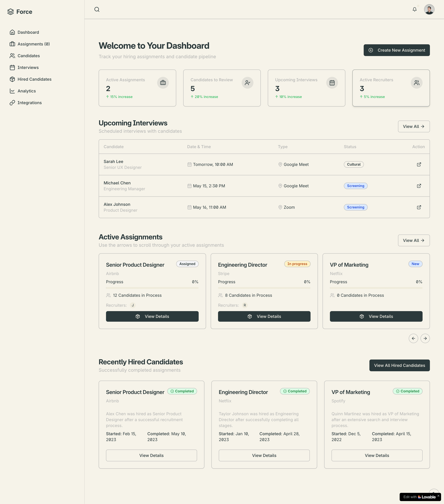The image size is (444, 504).
Task: Click the Force logo icon
Action: click(11, 12)
